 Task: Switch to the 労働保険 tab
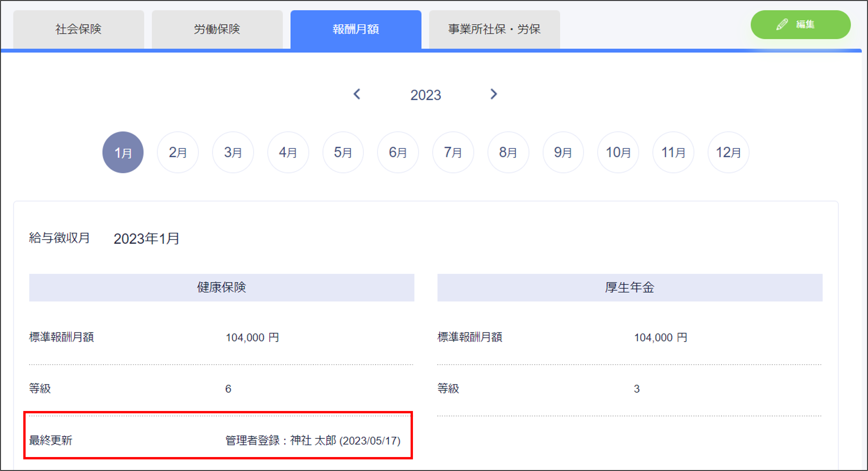coord(217,29)
